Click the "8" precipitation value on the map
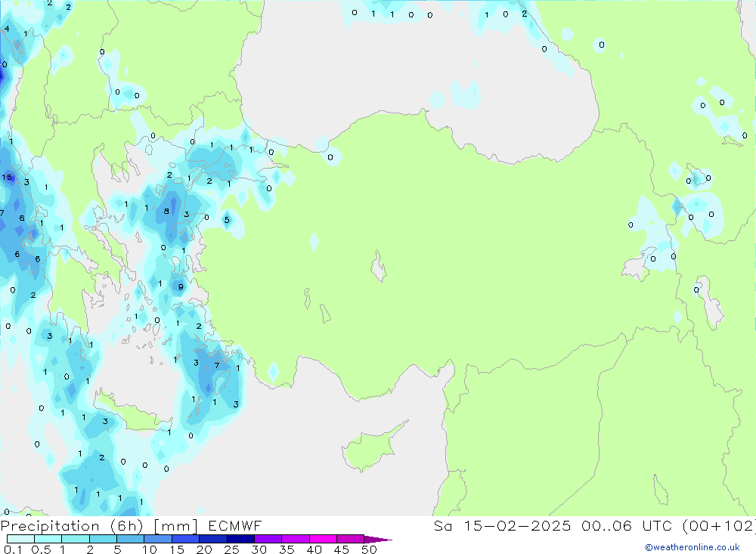The image size is (756, 554). 166,211
